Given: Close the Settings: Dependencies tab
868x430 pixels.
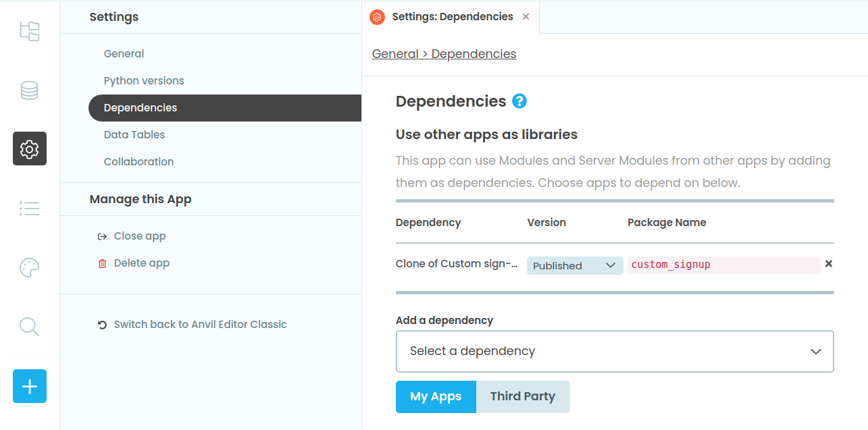Looking at the screenshot, I should click(526, 17).
